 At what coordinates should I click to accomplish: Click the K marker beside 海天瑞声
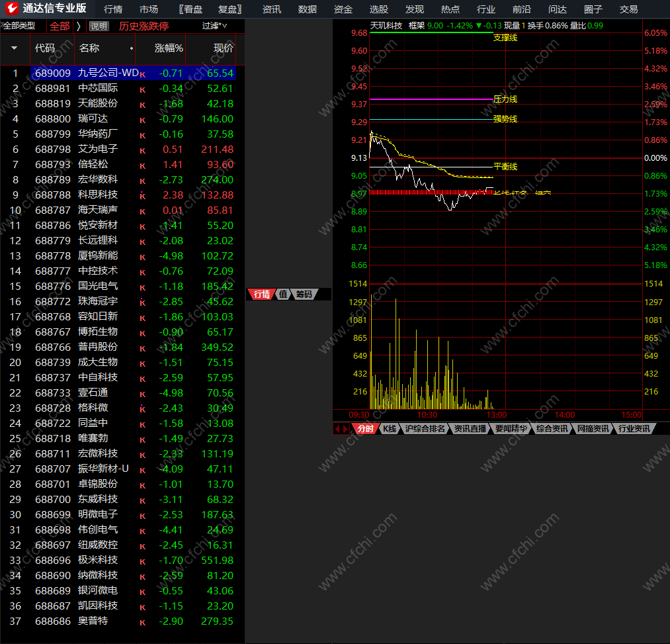click(143, 212)
